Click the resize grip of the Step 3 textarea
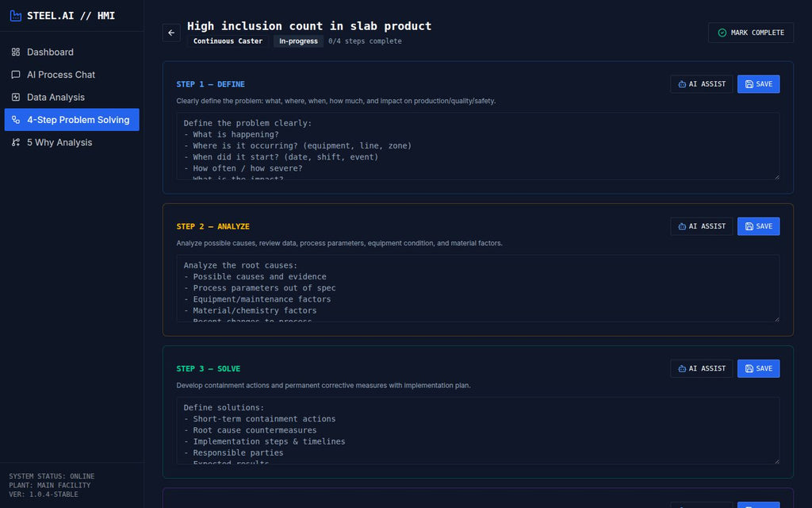 pyautogui.click(x=776, y=459)
